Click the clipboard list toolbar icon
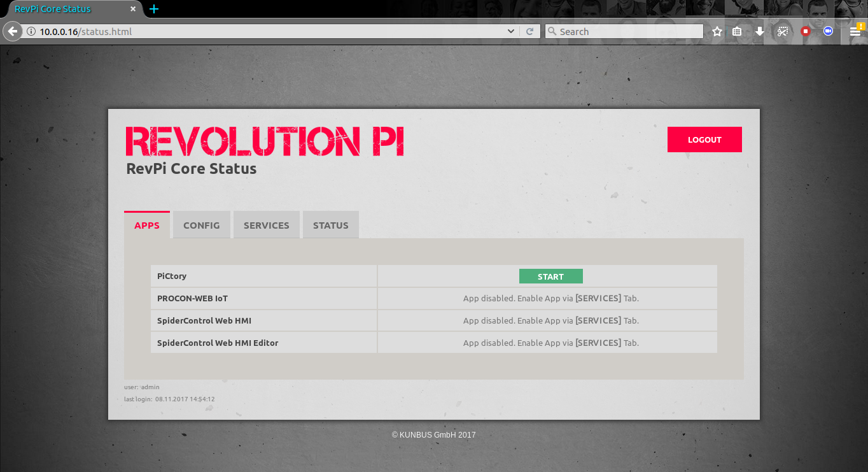The height and width of the screenshot is (472, 868). click(x=737, y=31)
